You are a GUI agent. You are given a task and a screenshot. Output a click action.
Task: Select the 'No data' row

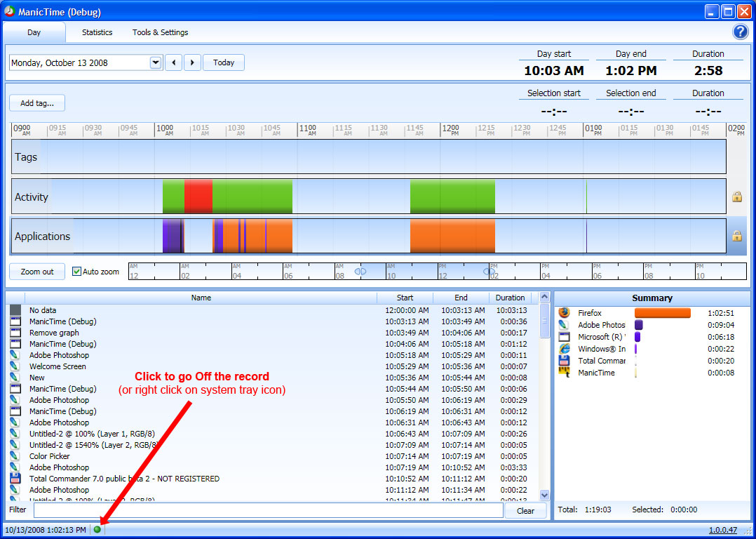[x=272, y=310]
